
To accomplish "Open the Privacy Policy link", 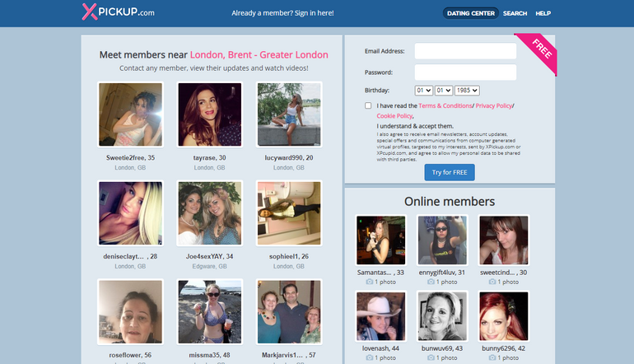I will (494, 105).
